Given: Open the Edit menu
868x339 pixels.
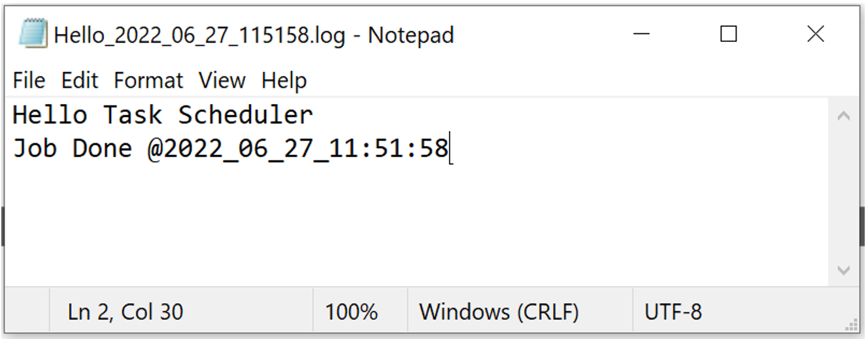Looking at the screenshot, I should (79, 80).
